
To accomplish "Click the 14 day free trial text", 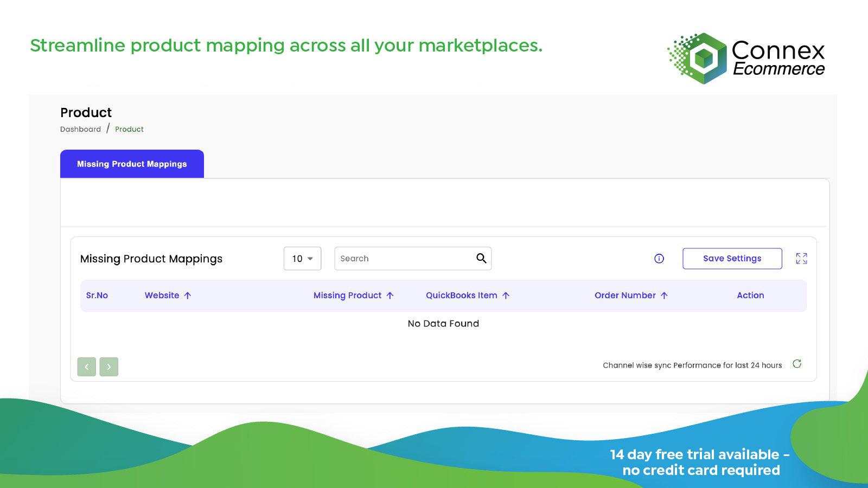I will 700,462.
